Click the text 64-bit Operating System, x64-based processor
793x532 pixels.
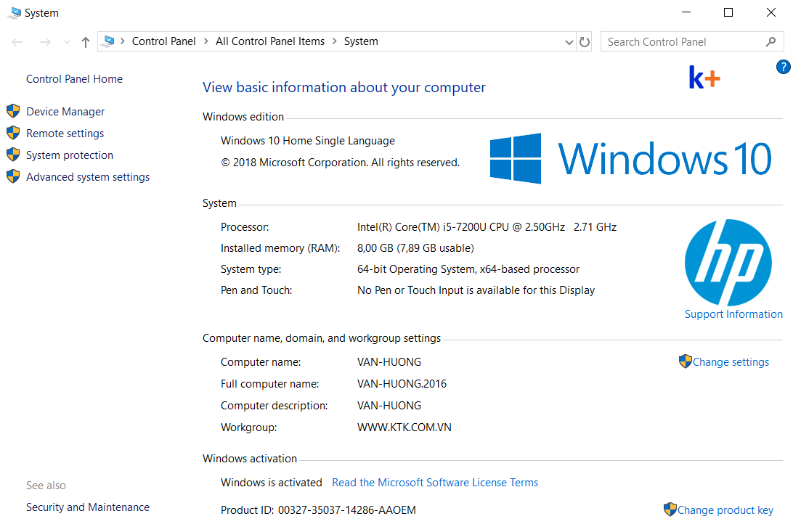[468, 269]
